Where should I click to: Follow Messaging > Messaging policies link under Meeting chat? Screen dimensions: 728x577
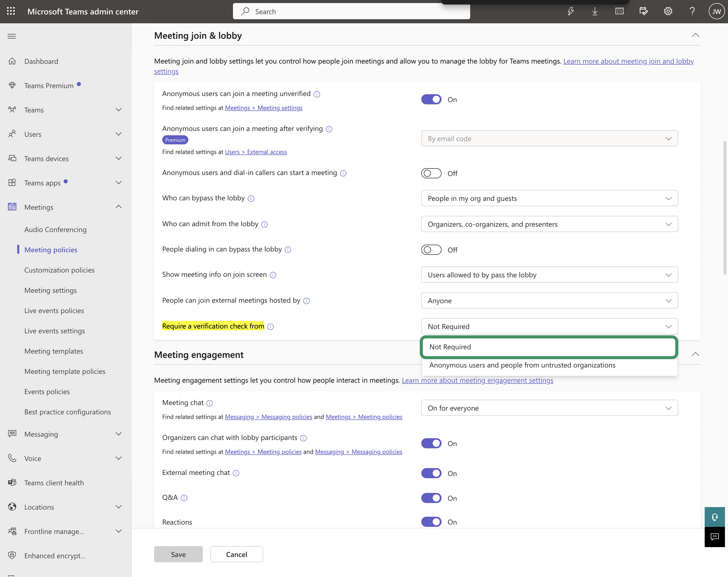(268, 417)
